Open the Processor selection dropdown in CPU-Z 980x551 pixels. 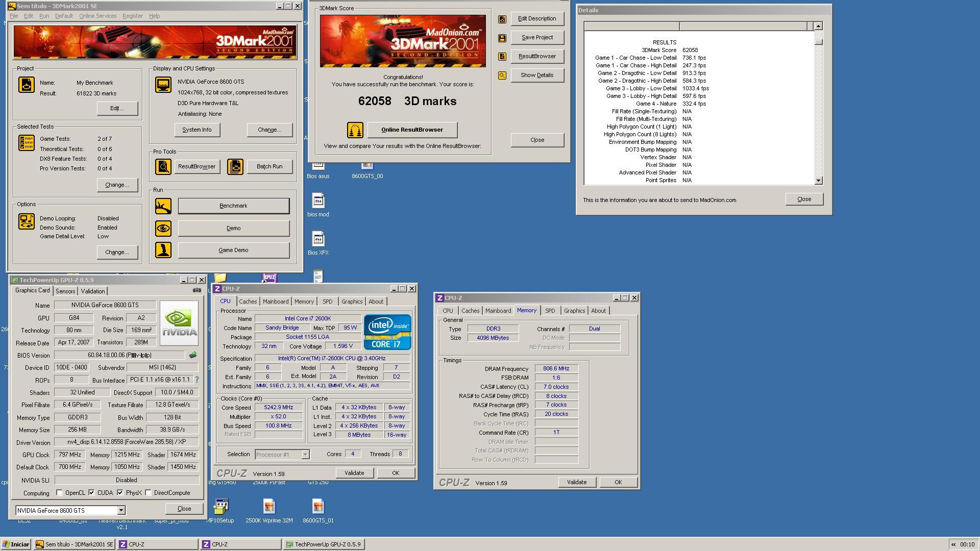click(305, 455)
